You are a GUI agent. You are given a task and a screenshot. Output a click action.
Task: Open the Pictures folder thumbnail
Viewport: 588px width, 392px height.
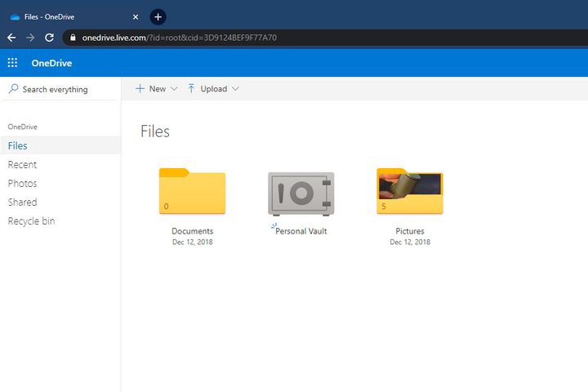pyautogui.click(x=410, y=191)
